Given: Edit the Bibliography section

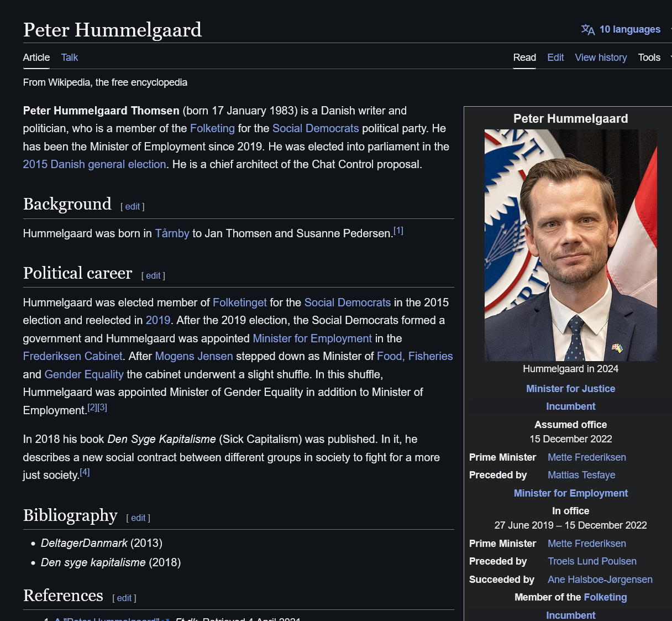Looking at the screenshot, I should [x=138, y=518].
